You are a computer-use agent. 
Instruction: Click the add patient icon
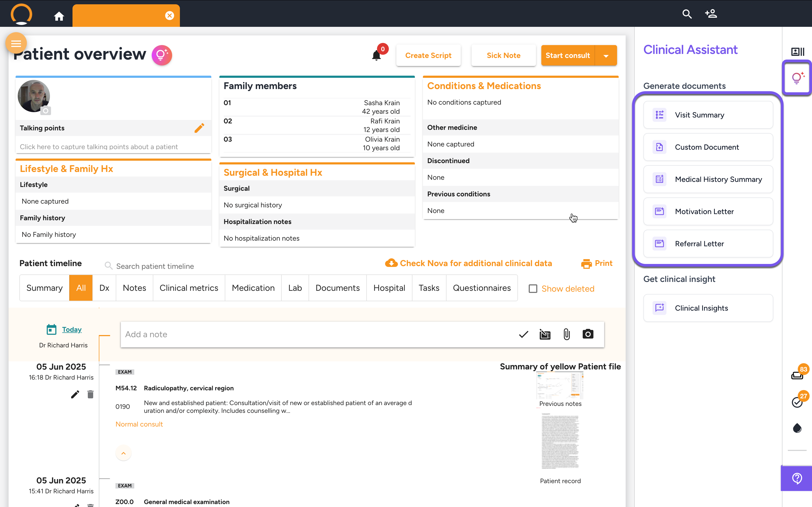coord(711,14)
